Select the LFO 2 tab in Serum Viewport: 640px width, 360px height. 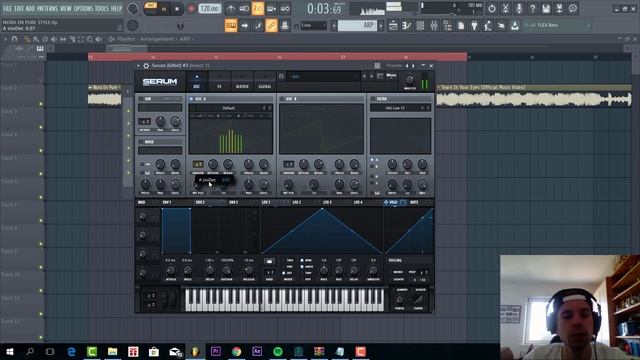(x=297, y=202)
